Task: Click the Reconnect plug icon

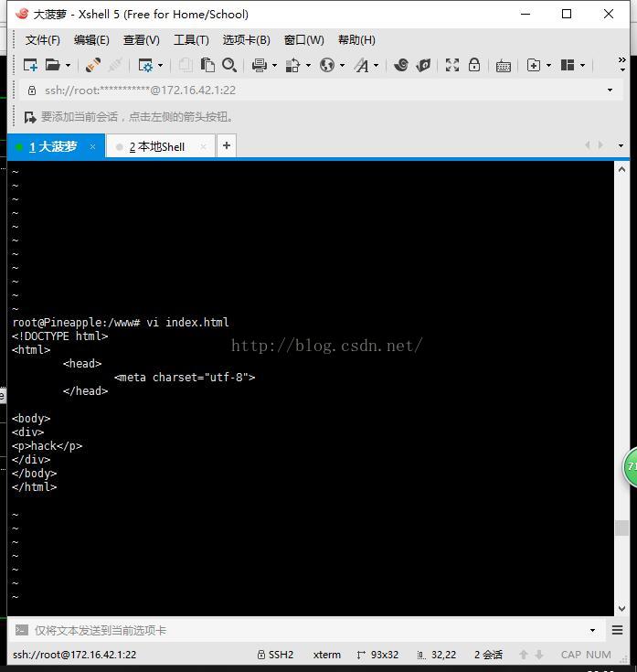Action: 93,65
